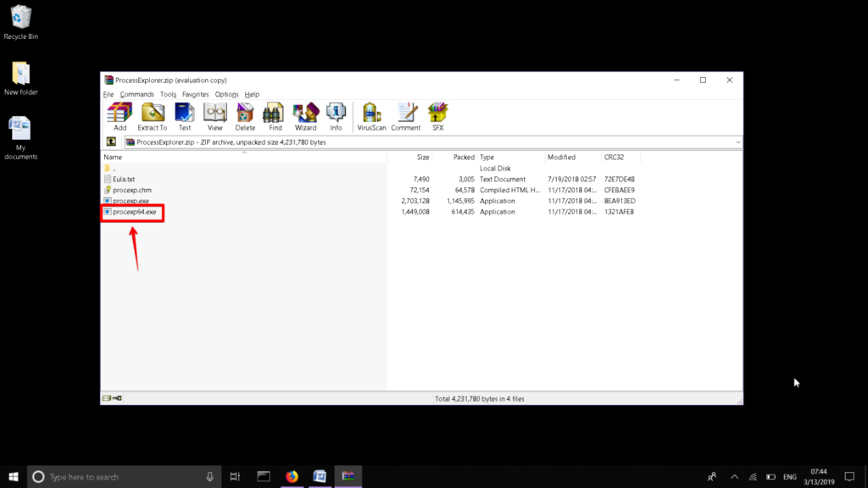The height and width of the screenshot is (488, 868).
Task: Click the status bar total bytes text
Action: pos(480,399)
